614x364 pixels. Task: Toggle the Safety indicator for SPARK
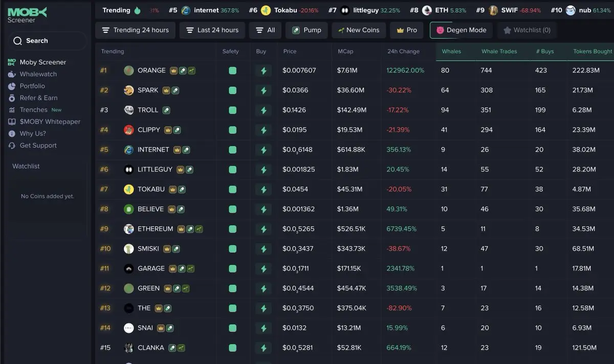tap(233, 90)
